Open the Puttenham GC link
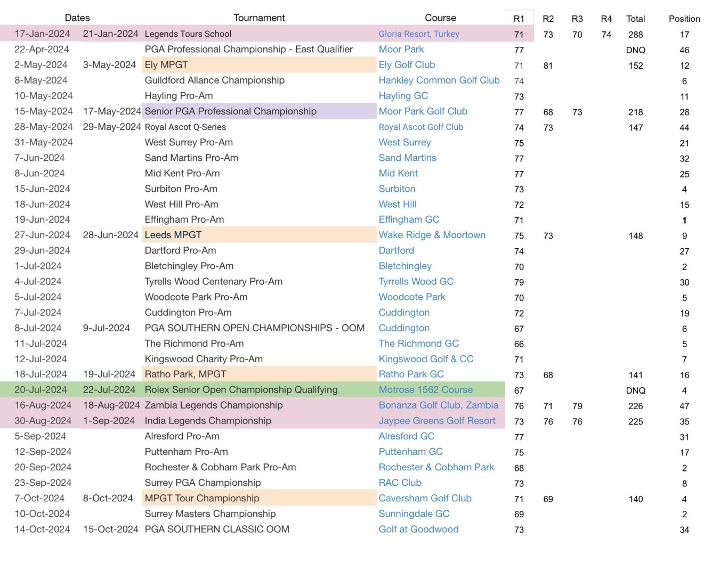The height and width of the screenshot is (562, 728). click(x=411, y=452)
